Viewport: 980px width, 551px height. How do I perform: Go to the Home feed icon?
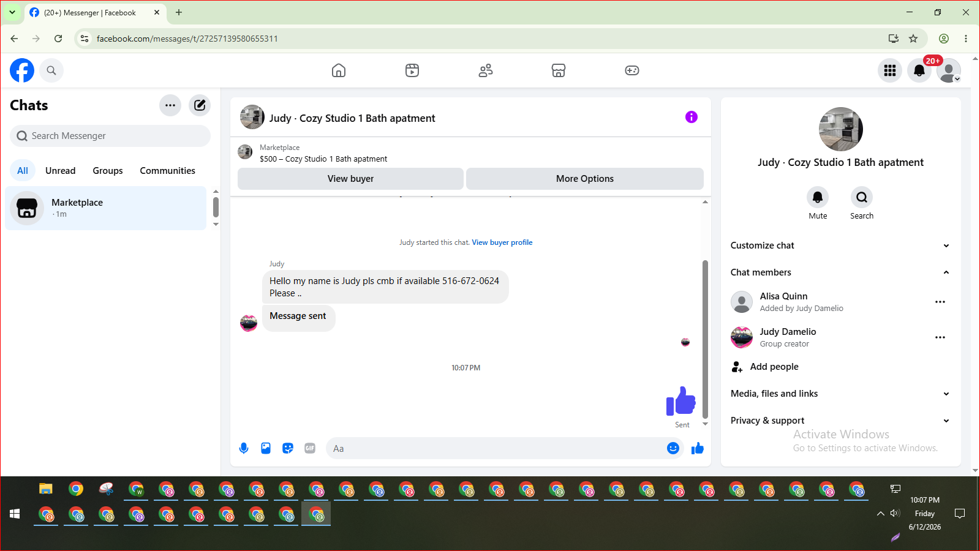click(x=339, y=70)
